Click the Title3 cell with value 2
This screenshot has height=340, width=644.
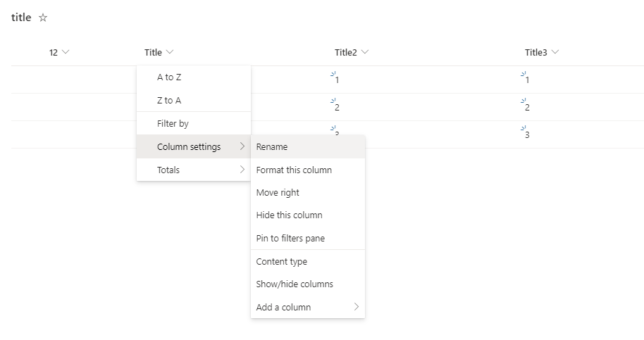click(527, 108)
